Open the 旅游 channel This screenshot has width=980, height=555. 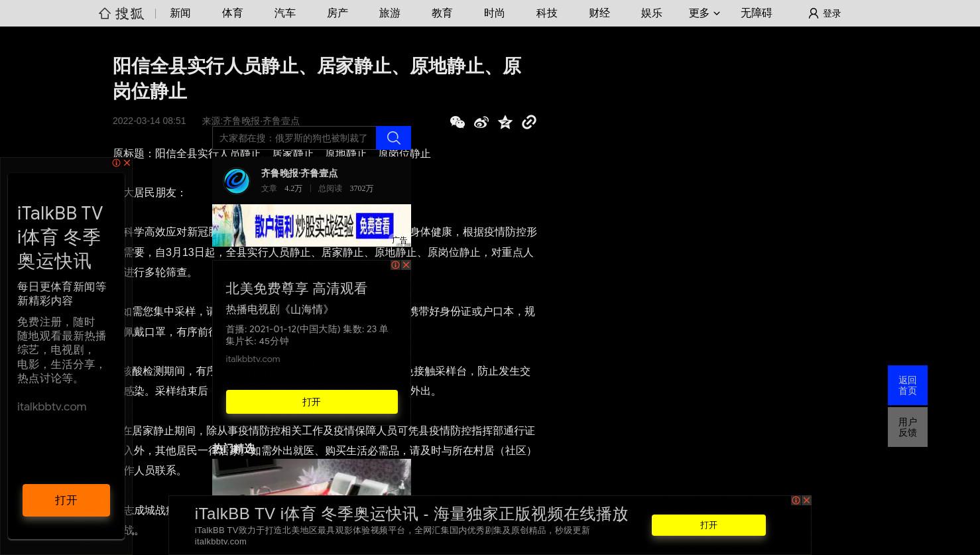coord(390,13)
